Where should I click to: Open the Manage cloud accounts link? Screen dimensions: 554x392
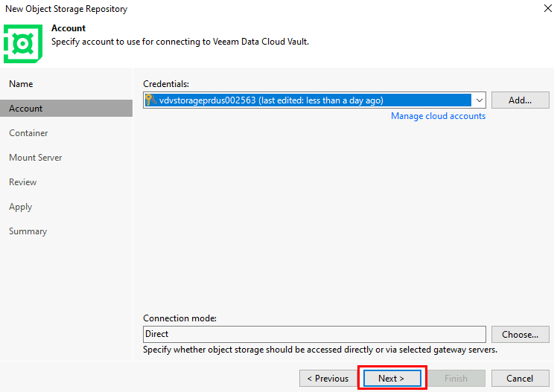[x=438, y=116]
